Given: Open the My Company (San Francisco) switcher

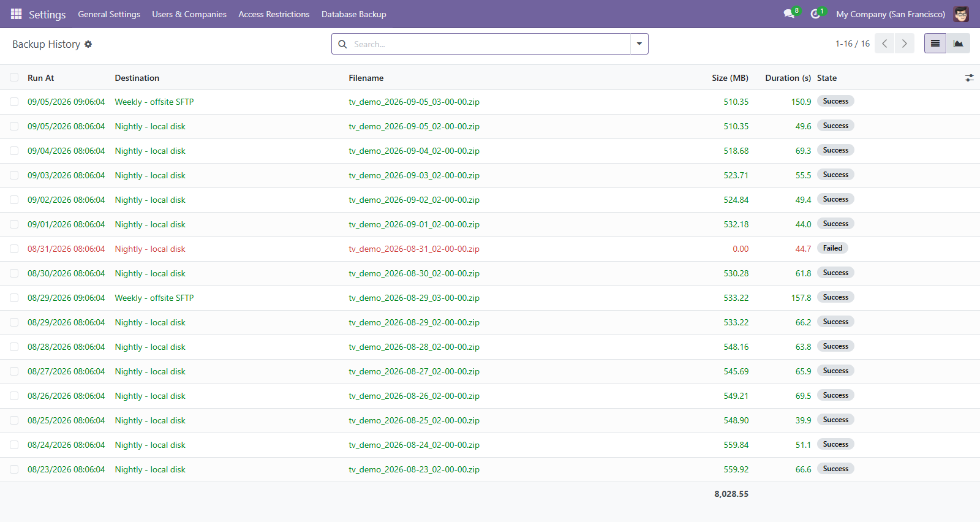Looking at the screenshot, I should [x=890, y=13].
